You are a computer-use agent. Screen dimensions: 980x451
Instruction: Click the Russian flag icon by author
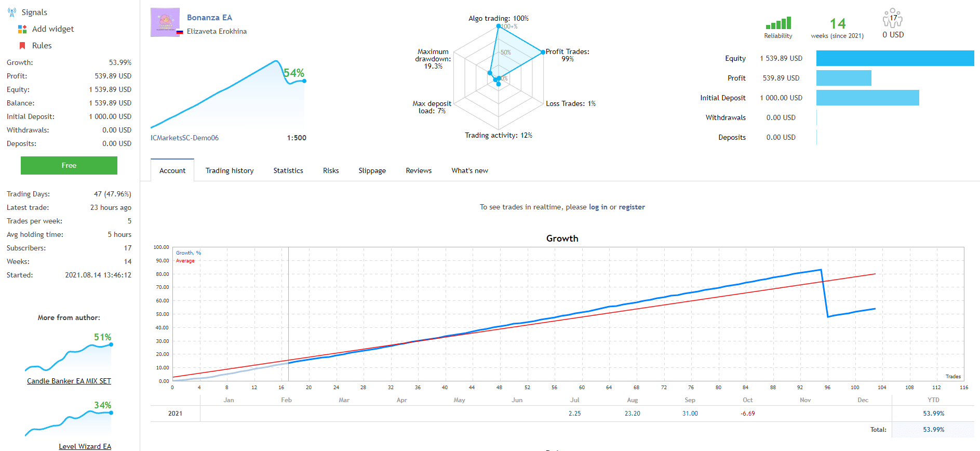[180, 32]
